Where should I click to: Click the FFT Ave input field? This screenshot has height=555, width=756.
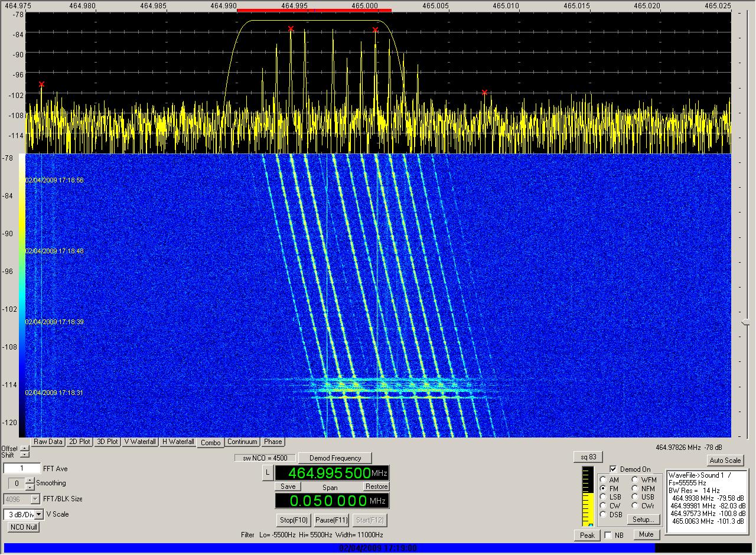click(x=22, y=468)
